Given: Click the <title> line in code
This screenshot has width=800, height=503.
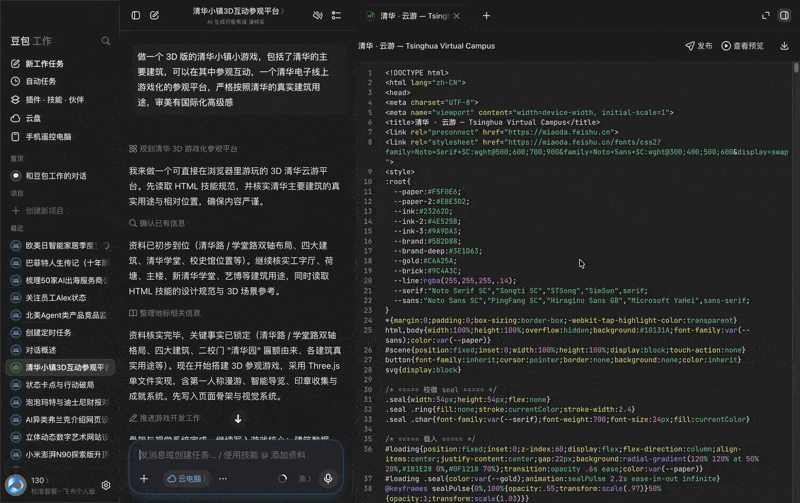Looking at the screenshot, I should click(x=493, y=122).
